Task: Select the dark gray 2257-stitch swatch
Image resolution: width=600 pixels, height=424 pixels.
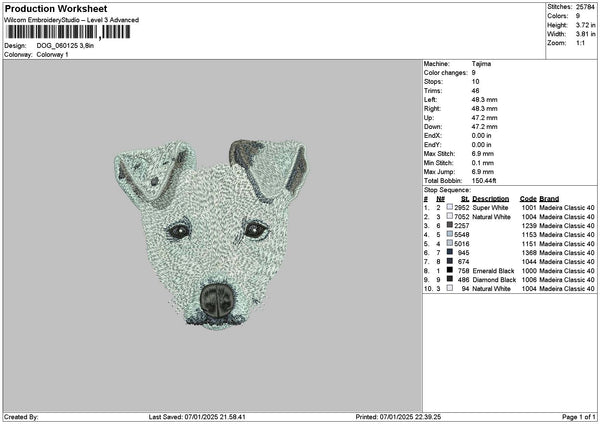Action: tap(450, 225)
